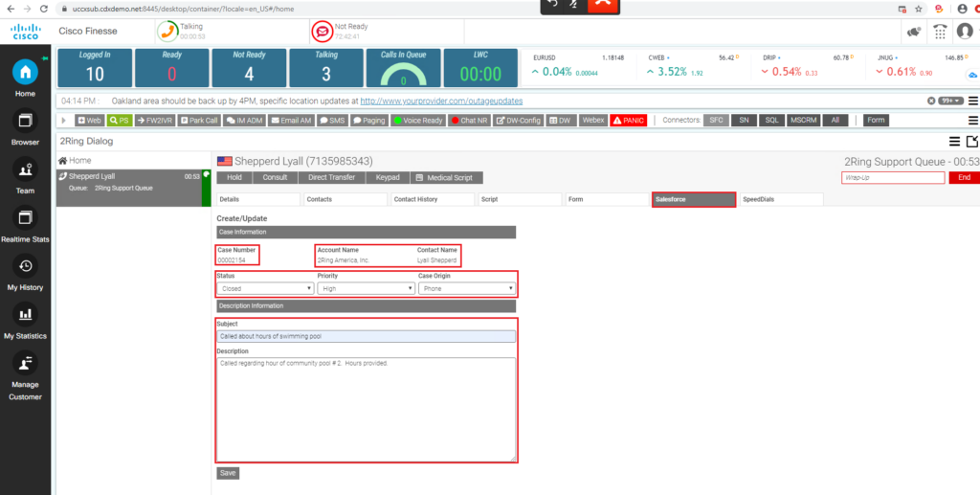Switch to the SpeedDials tab

point(781,199)
